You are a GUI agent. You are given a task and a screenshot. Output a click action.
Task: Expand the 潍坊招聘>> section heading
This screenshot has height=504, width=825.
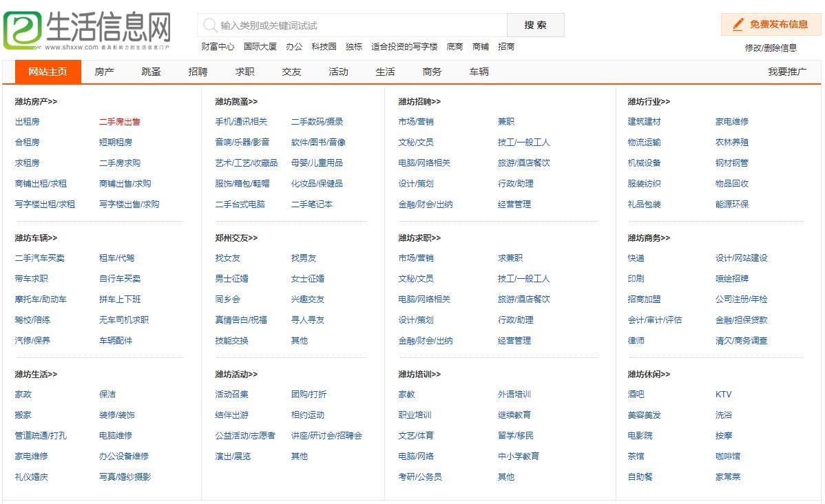(x=419, y=101)
